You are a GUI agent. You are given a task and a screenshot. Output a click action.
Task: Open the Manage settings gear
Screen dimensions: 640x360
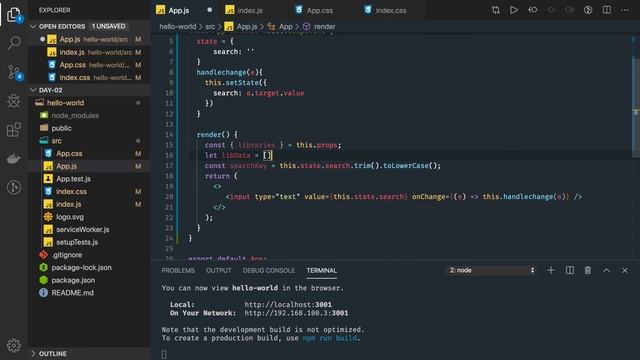click(x=14, y=345)
